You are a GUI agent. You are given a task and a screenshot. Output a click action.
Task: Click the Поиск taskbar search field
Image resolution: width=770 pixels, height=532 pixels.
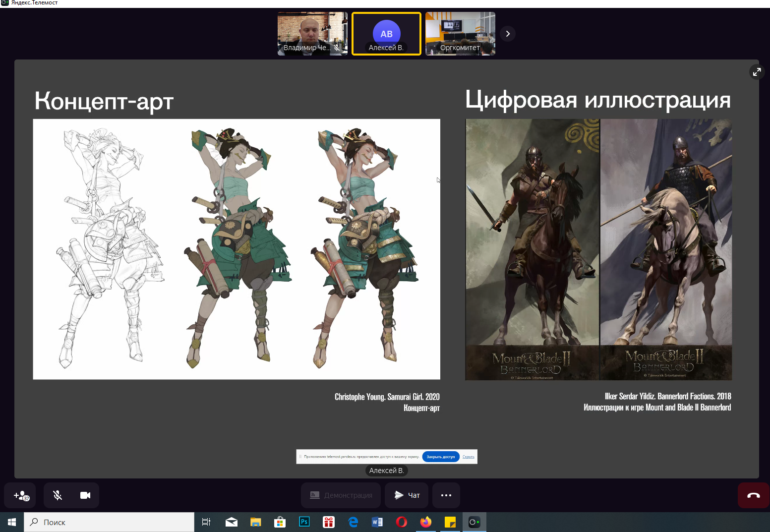pos(109,522)
